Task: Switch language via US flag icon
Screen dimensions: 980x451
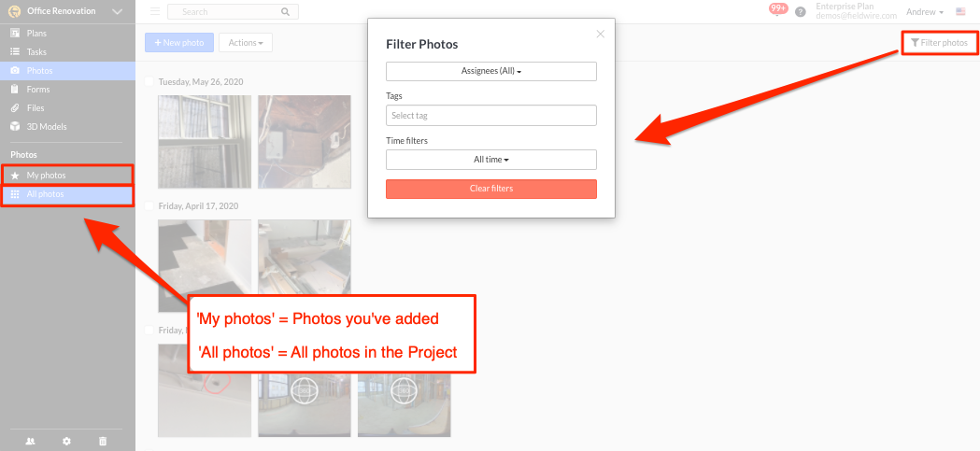Action: tap(960, 12)
